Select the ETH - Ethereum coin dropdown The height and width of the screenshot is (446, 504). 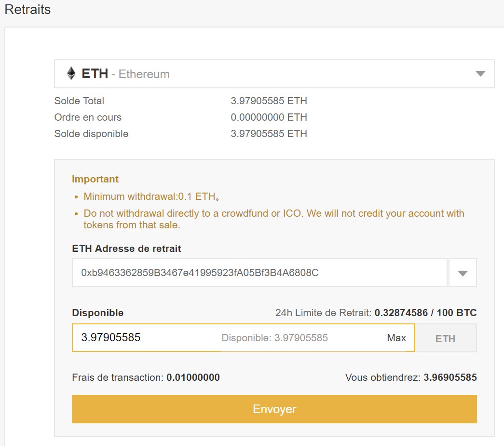[274, 74]
